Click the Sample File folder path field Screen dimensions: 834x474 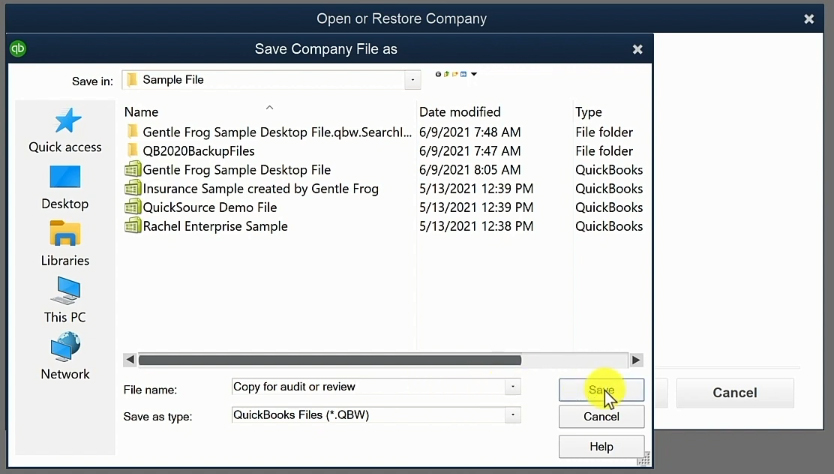click(264, 80)
